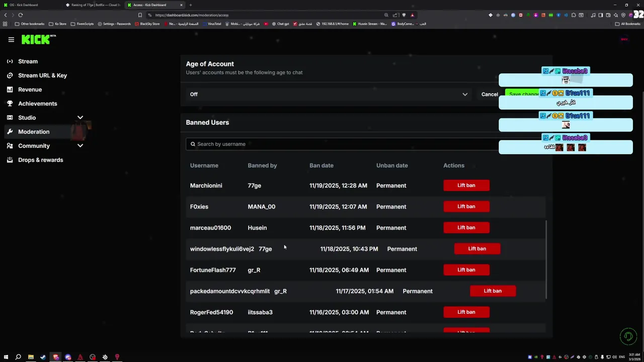Screen dimensions: 644x362
Task: Open the BlackSky Store bookmark
Action: tap(147, 24)
